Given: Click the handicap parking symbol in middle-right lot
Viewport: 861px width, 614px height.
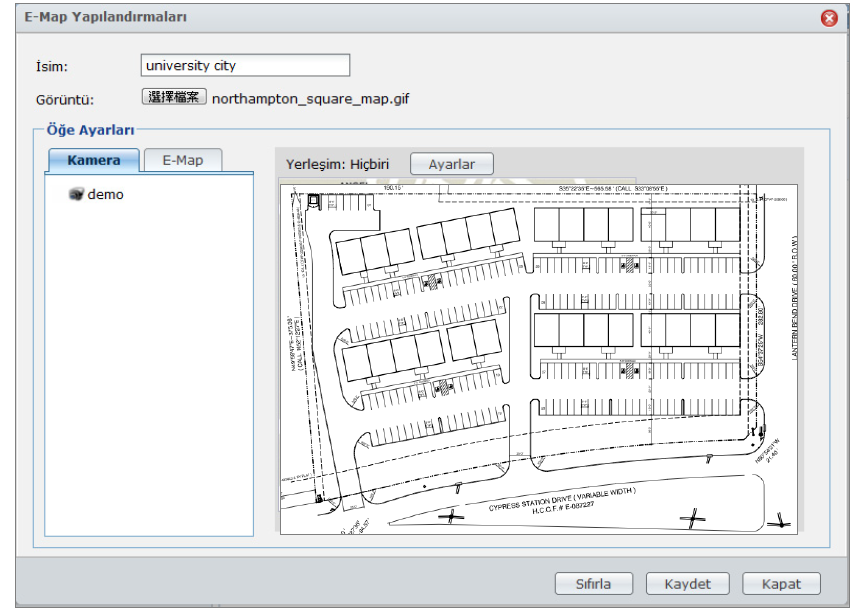Looking at the screenshot, I should click(627, 371).
